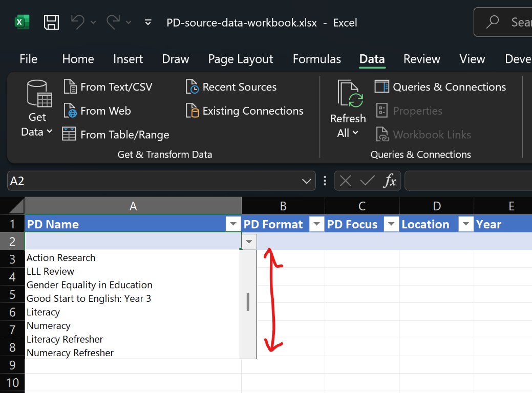This screenshot has width=532, height=393.
Task: Expand the Name Box dropdown arrow
Action: (307, 181)
